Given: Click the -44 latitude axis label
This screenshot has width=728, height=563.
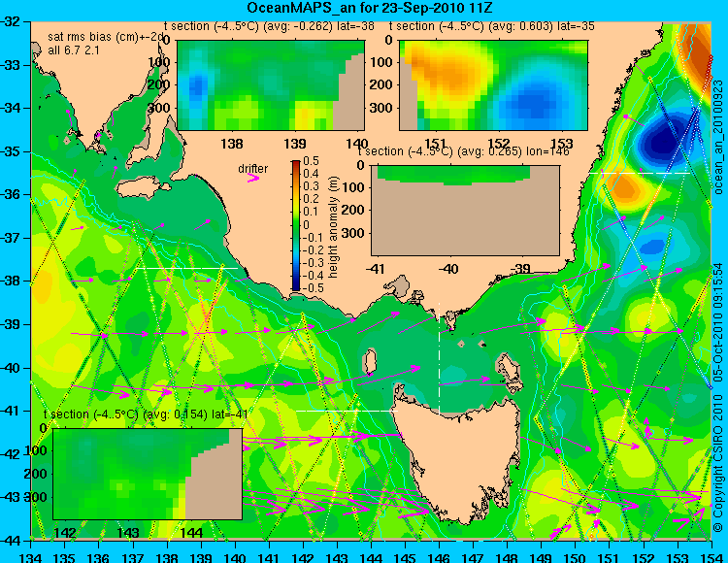Looking at the screenshot, I should tap(11, 541).
